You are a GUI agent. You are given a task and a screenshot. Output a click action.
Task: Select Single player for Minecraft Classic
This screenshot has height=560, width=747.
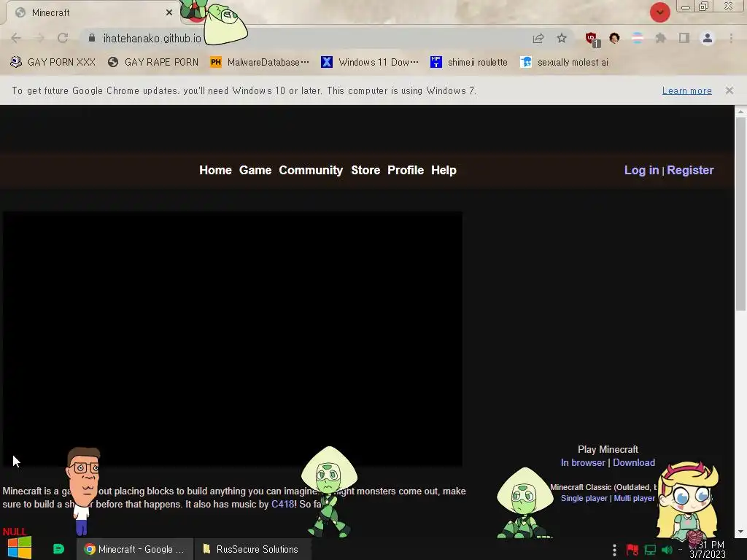click(584, 498)
